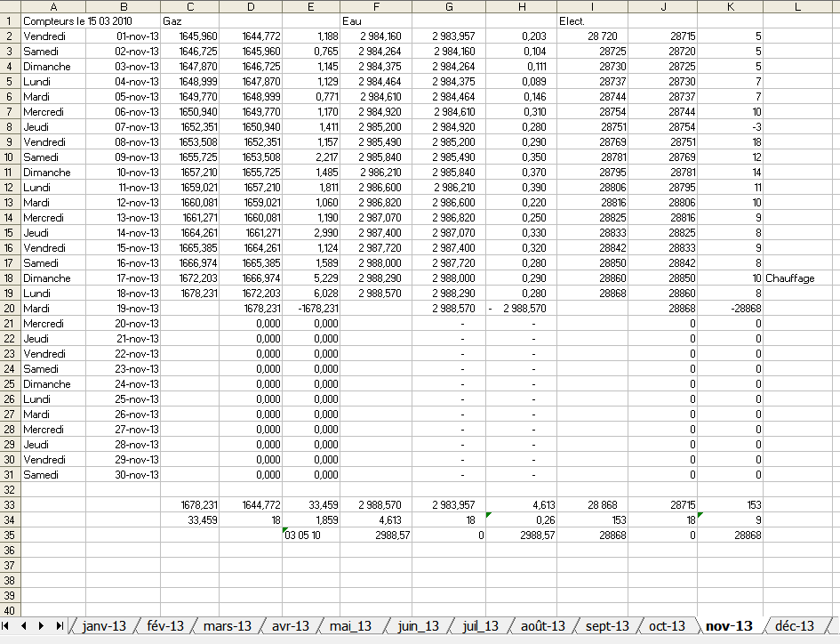Click water consumption cell 0,203
Image resolution: width=840 pixels, height=644 pixels.
click(x=521, y=36)
